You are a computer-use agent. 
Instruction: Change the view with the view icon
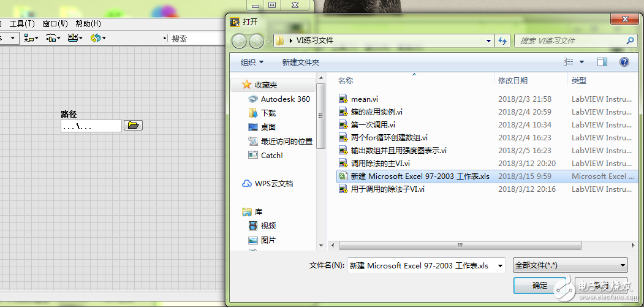569,62
